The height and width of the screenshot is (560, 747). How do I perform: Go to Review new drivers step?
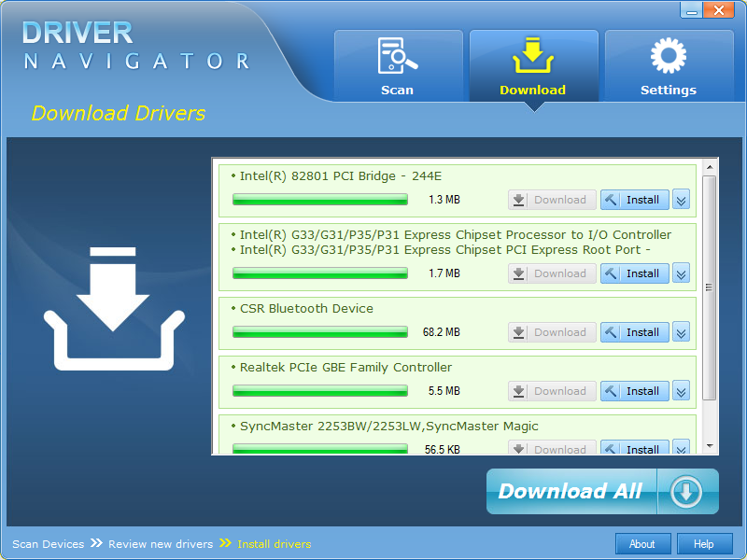161,544
